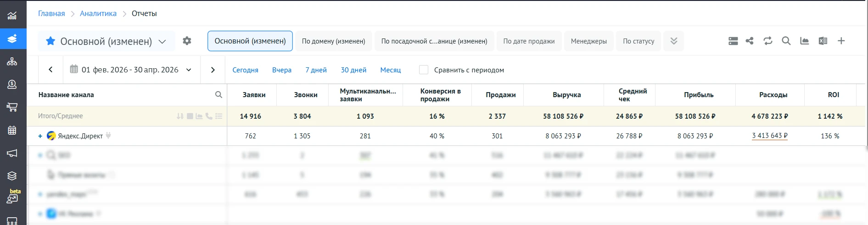
Task: Sort by the Звонки column header
Action: point(306,94)
